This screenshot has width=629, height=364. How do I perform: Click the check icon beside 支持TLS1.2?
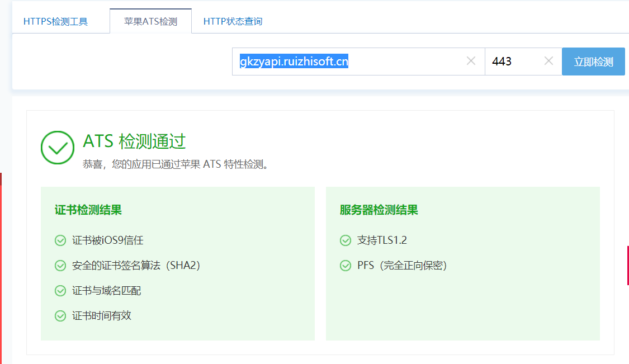point(346,240)
